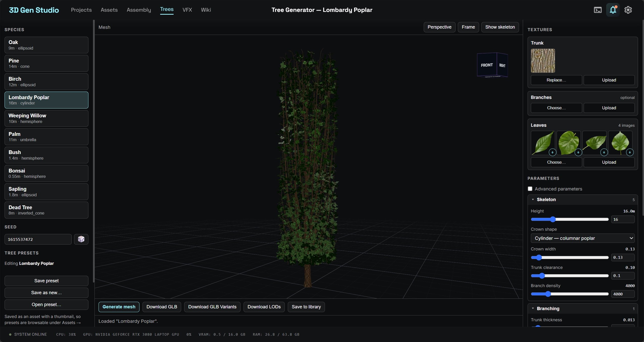Click the Branch density slider

[x=570, y=294]
